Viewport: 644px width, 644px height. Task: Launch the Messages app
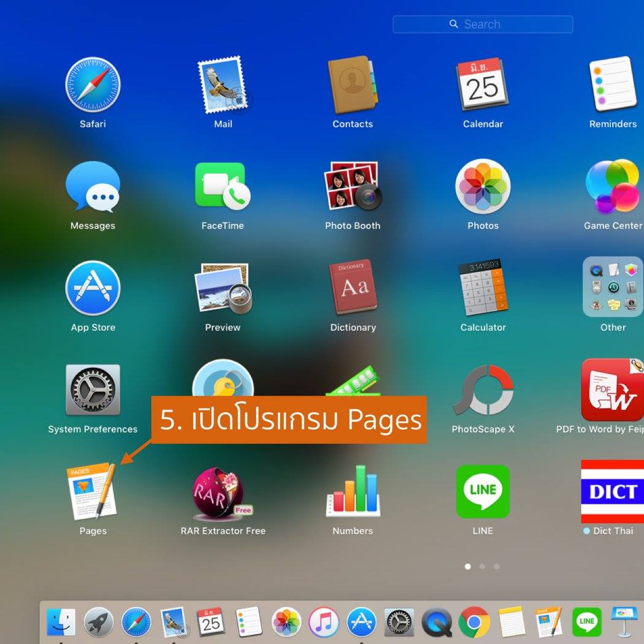93,187
